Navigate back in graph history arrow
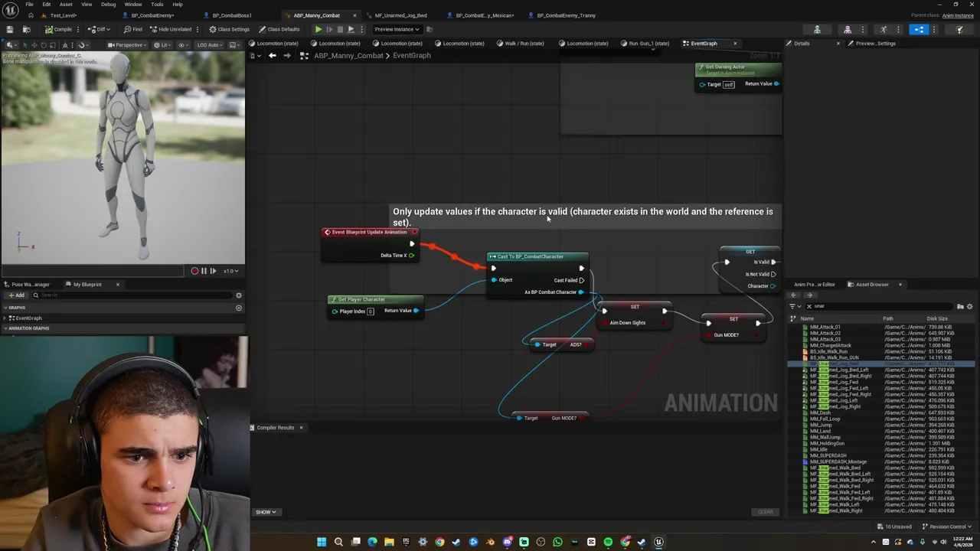This screenshot has width=980, height=551. 272,56
